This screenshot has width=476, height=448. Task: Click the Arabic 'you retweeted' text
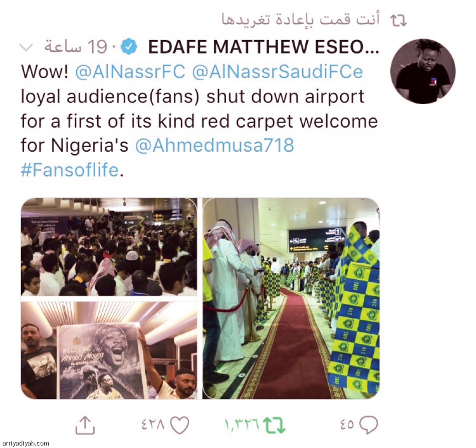pos(301,20)
